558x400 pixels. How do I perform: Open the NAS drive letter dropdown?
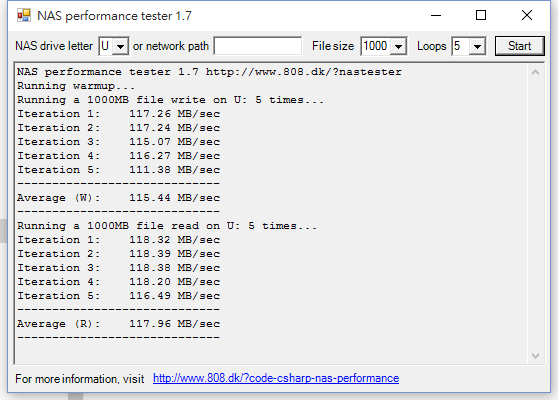coord(120,46)
